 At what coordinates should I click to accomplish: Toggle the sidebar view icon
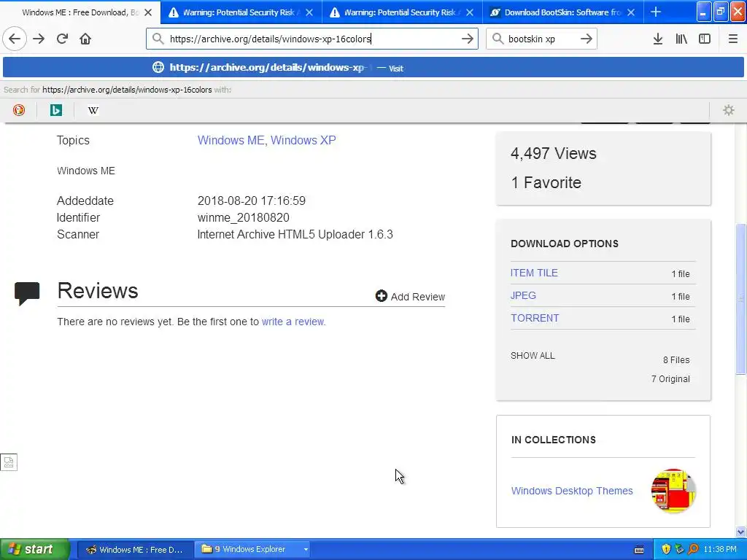click(705, 39)
